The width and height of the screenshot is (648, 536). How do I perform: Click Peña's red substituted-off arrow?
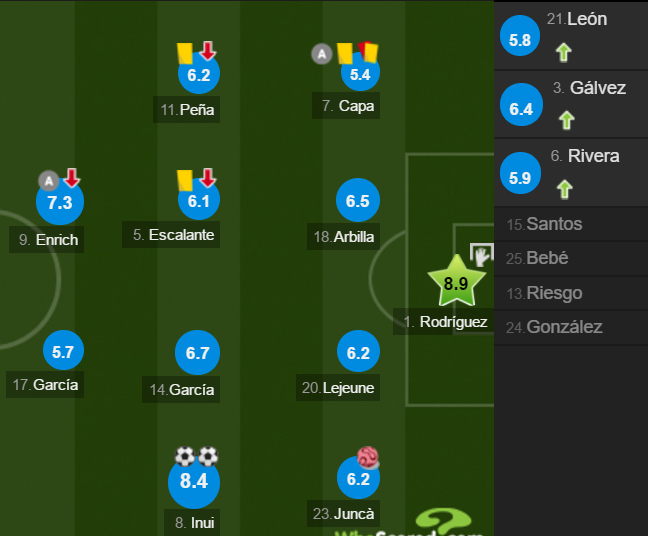(208, 51)
